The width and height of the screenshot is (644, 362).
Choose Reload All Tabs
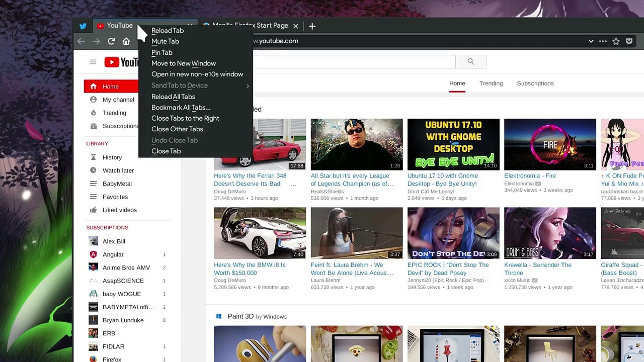pos(195,97)
